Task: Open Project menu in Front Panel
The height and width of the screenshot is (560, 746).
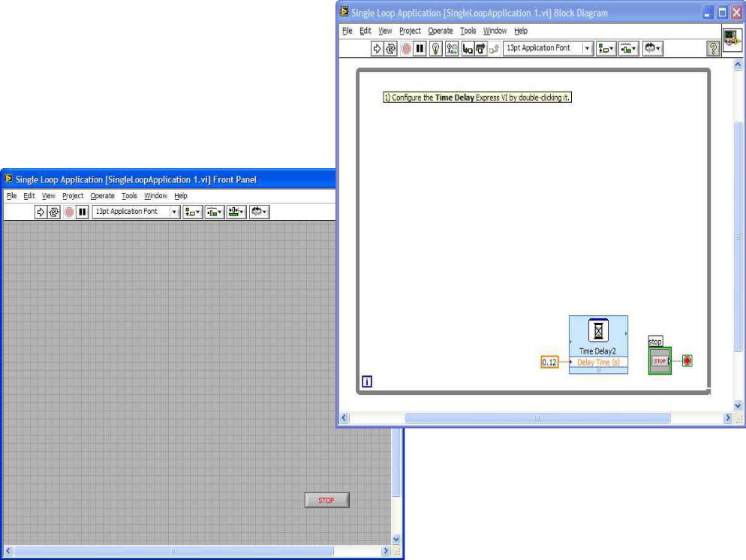Action: pos(73,196)
